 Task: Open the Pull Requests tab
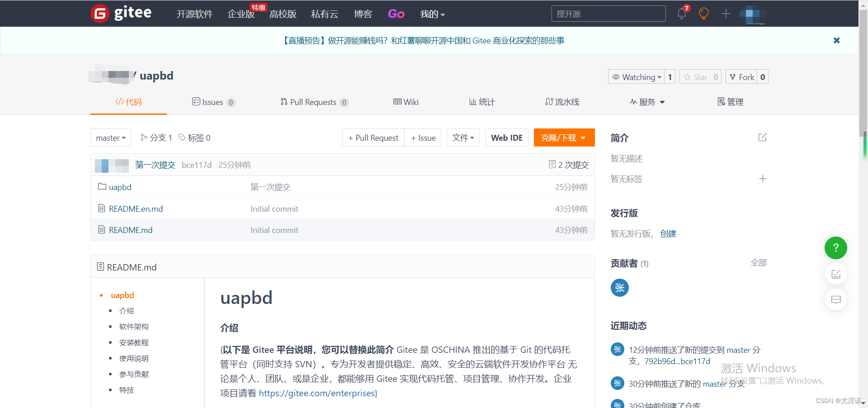pos(314,102)
